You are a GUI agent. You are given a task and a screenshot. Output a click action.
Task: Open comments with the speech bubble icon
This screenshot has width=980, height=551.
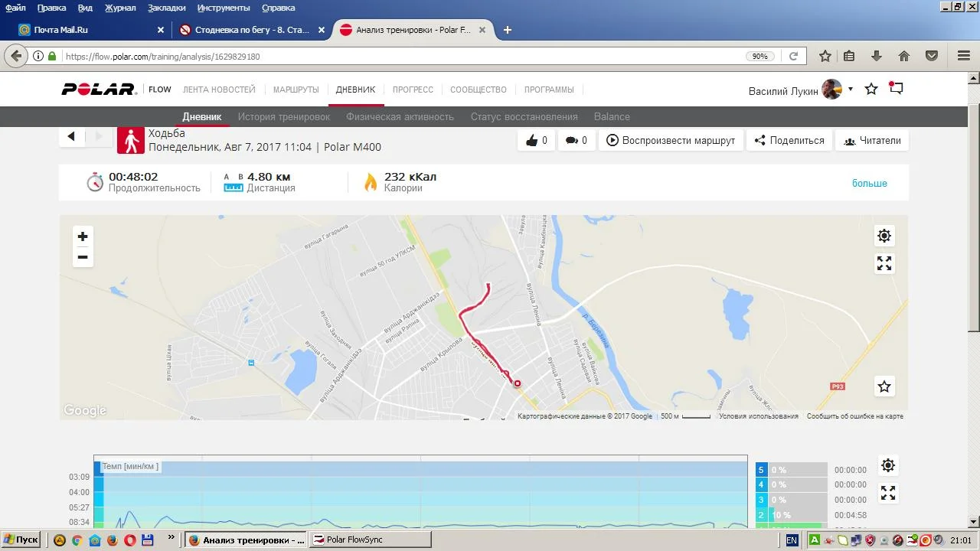[576, 140]
